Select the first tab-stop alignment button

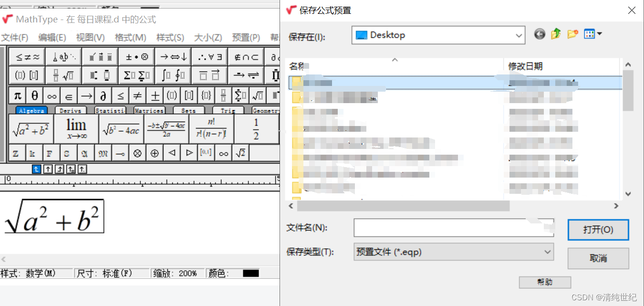tap(37, 169)
